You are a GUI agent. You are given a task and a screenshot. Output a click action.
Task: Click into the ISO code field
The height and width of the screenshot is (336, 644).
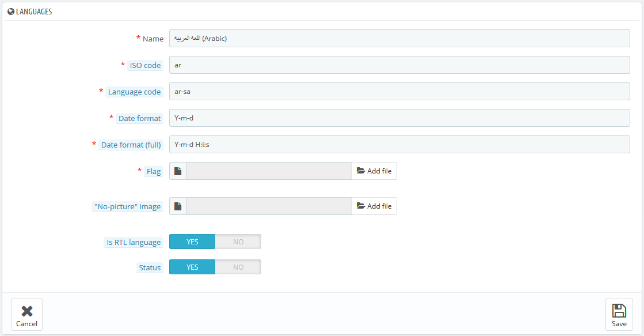[x=399, y=65]
